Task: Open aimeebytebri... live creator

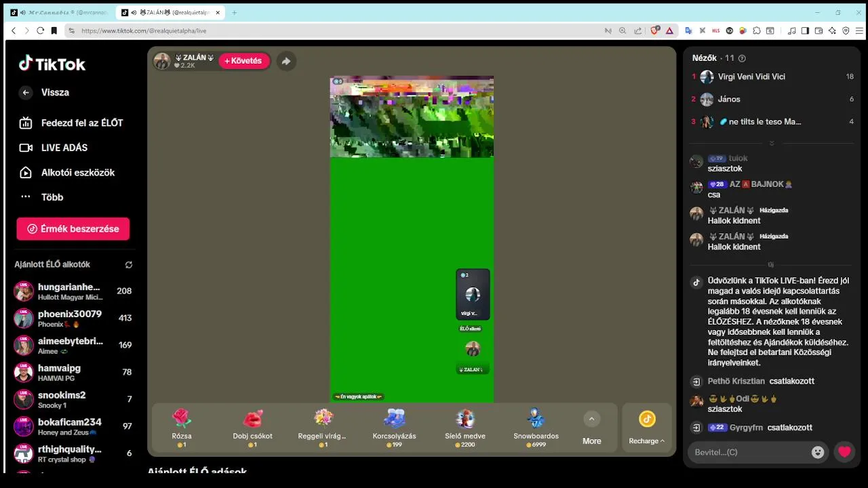Action: [73, 345]
